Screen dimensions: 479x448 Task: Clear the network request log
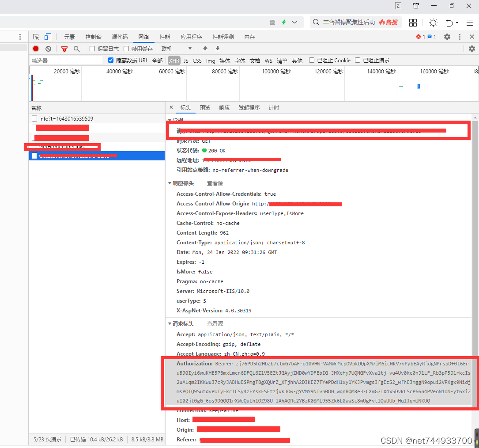point(48,49)
